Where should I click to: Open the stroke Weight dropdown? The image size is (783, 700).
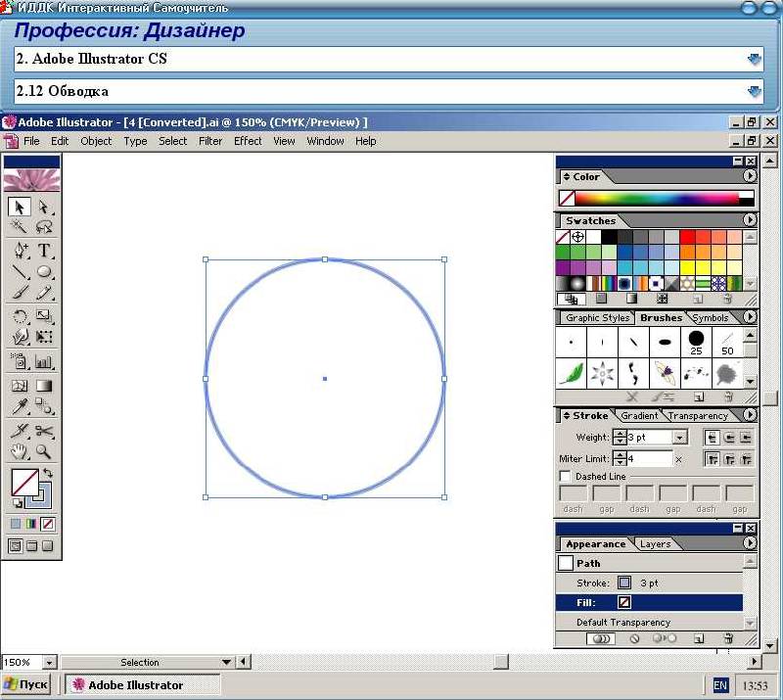679,438
